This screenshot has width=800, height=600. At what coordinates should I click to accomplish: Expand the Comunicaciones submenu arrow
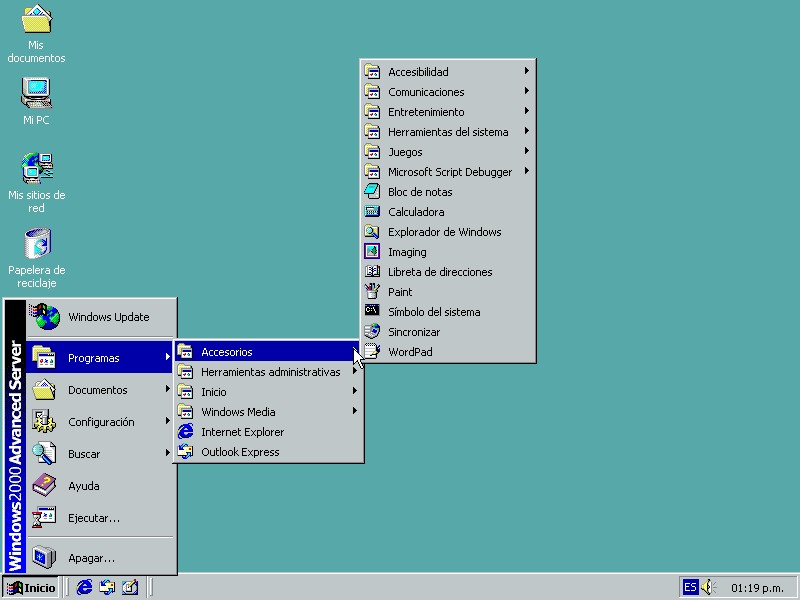(x=527, y=91)
